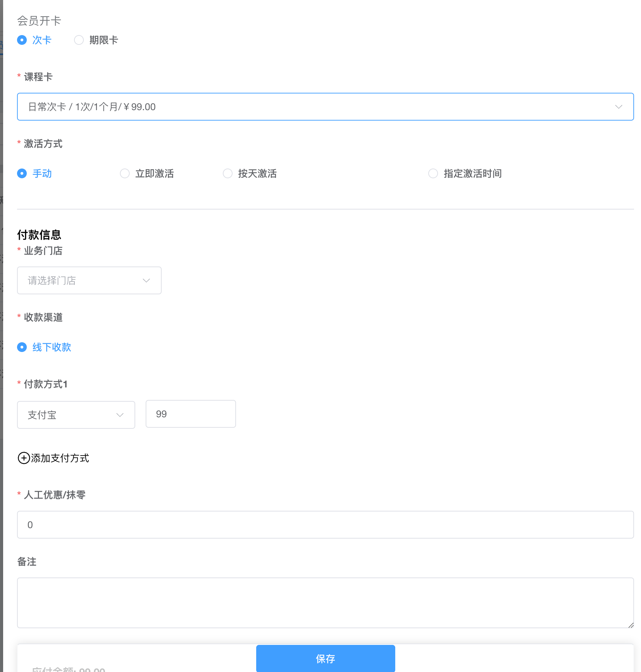Click the chevron icon beside 支付宝

click(120, 415)
